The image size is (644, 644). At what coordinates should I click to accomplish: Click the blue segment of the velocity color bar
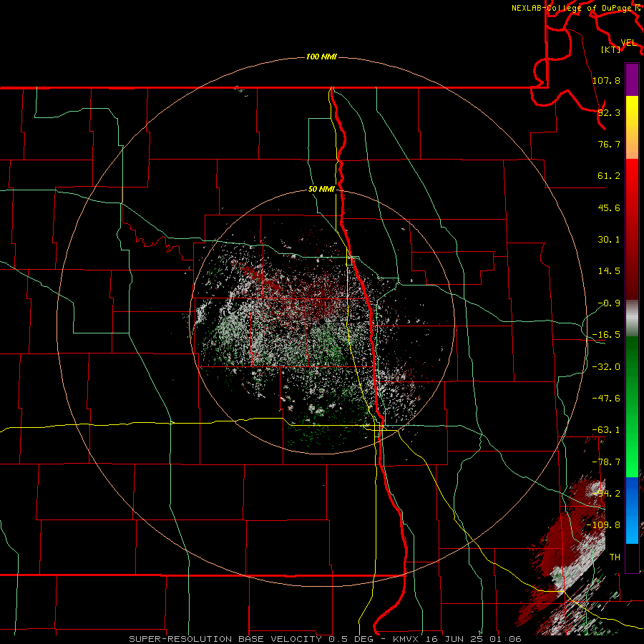coord(632,510)
